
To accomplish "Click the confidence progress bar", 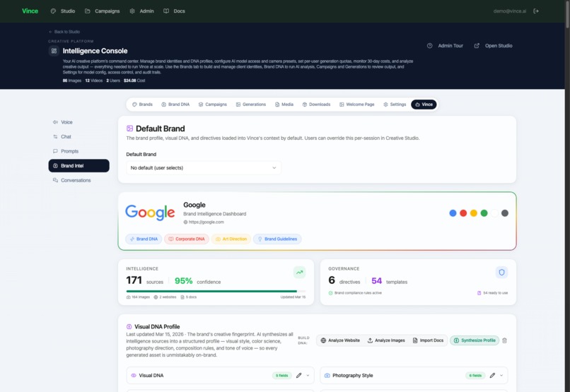I will coord(216,291).
